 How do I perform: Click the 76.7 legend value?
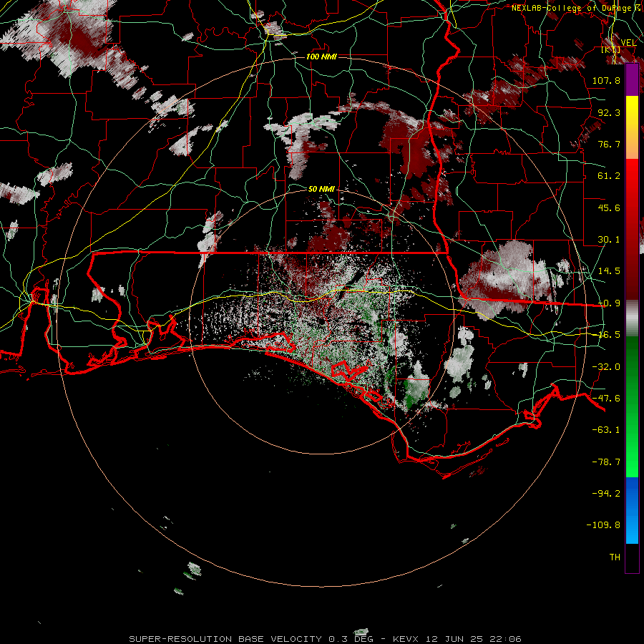(609, 144)
